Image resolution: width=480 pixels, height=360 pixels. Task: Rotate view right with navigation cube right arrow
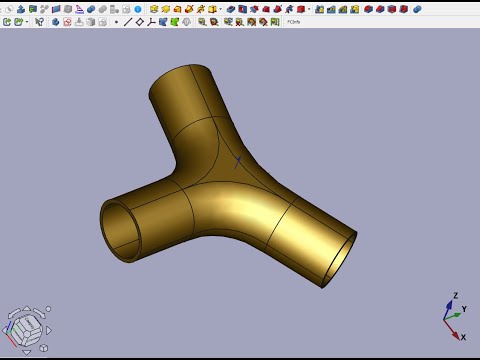click(49, 330)
